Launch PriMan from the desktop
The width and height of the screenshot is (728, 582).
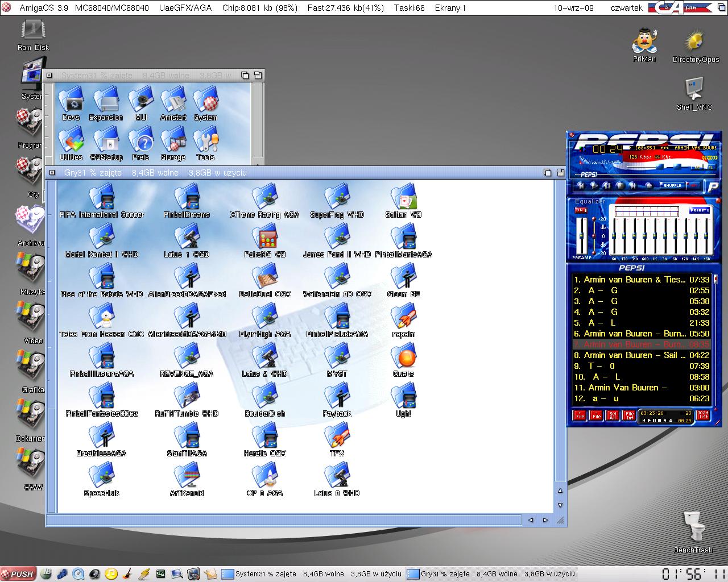coord(644,45)
